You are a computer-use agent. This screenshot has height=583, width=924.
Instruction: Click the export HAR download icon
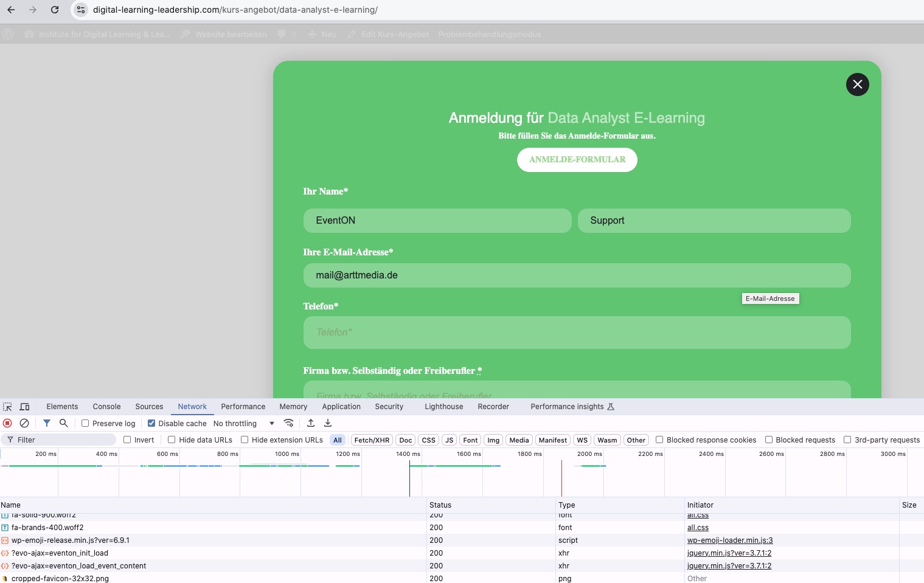328,423
